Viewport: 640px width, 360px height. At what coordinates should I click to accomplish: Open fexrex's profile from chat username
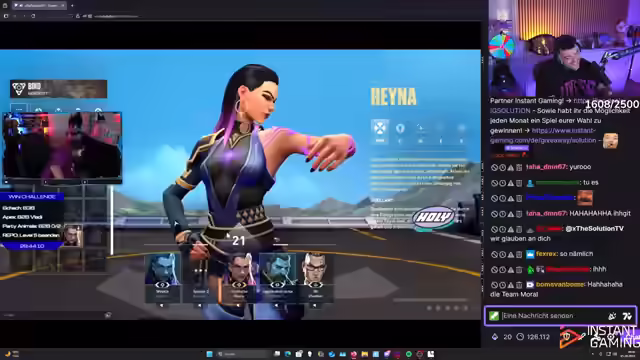pos(547,254)
